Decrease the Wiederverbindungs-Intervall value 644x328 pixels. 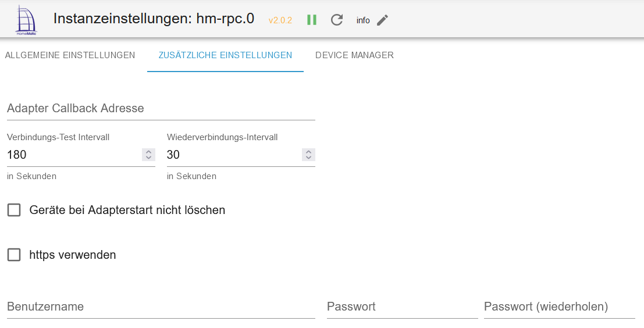point(308,158)
